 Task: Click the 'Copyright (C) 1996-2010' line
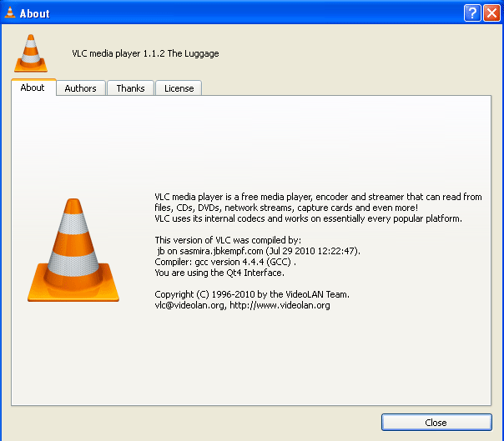click(x=252, y=294)
